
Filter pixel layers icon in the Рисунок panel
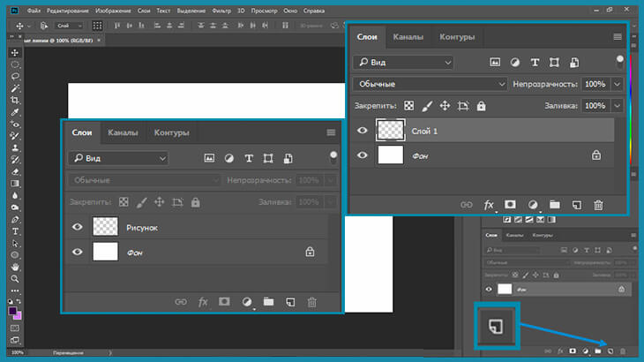(x=209, y=158)
